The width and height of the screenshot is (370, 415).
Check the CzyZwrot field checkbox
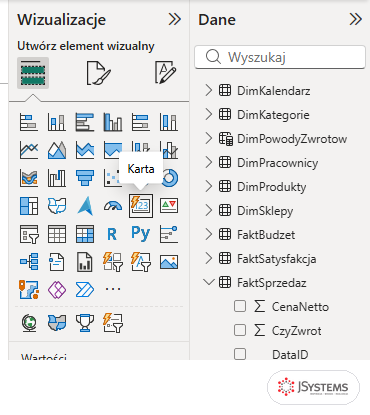tap(240, 330)
